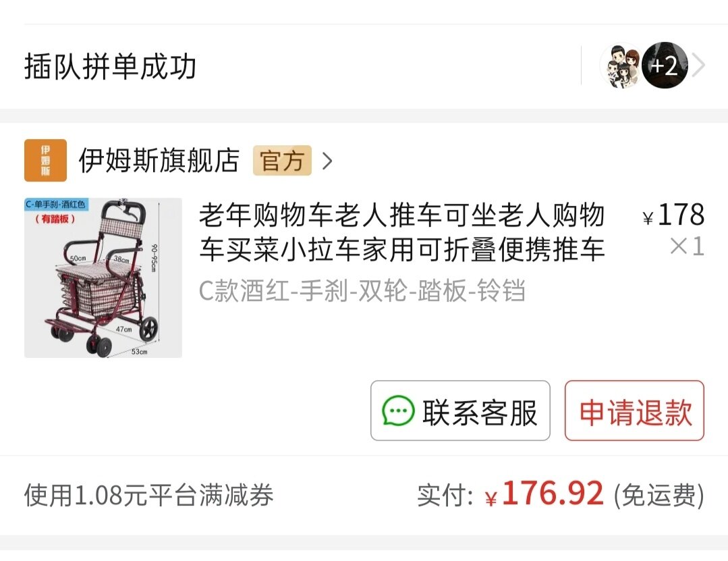This screenshot has height=561, width=728.
Task: Tap the ×1 quantity label
Action: (x=687, y=246)
